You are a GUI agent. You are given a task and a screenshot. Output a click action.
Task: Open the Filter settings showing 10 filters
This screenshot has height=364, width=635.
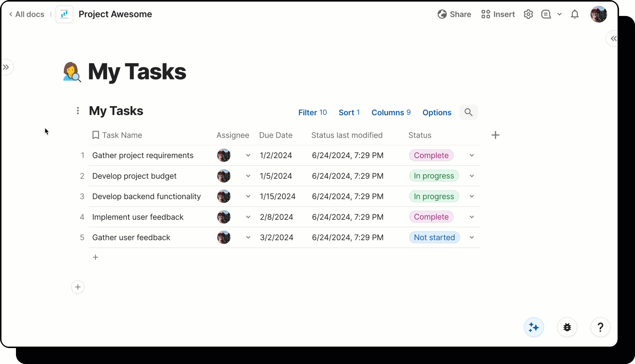[312, 112]
